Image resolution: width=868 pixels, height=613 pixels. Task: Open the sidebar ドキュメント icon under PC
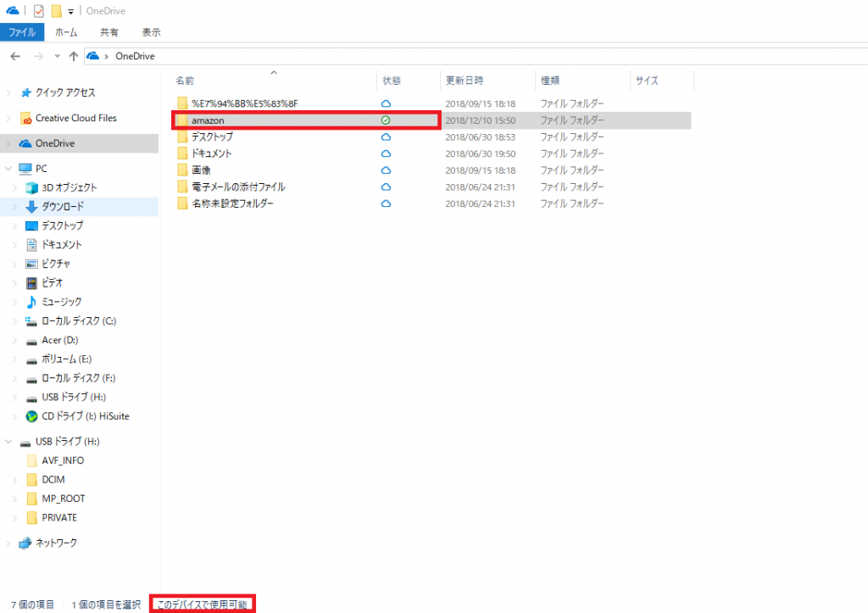31,245
